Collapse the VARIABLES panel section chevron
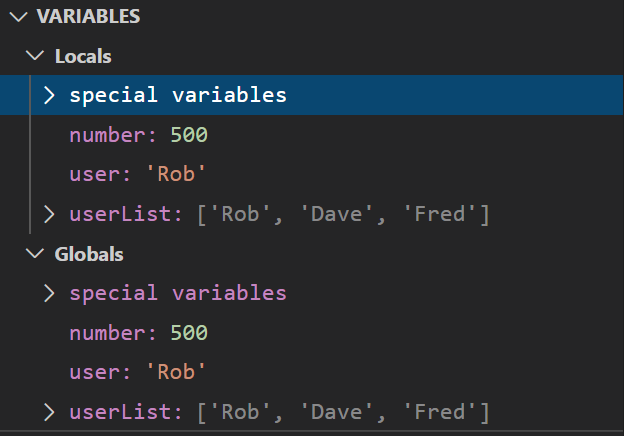Screen dimensions: 624x436 (16, 16)
